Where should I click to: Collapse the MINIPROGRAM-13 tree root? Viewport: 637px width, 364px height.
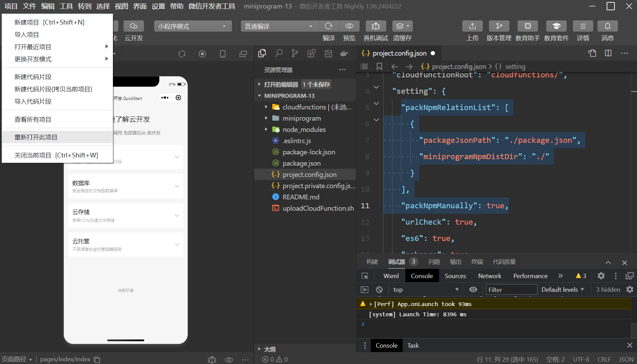[260, 96]
